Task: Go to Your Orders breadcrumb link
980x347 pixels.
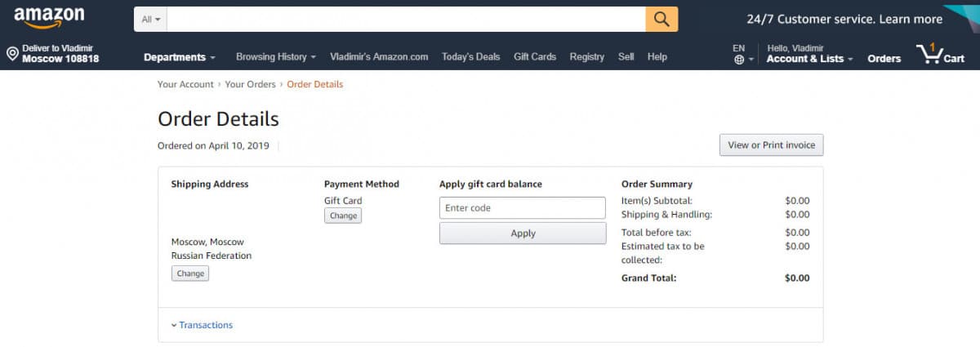Action: point(251,84)
